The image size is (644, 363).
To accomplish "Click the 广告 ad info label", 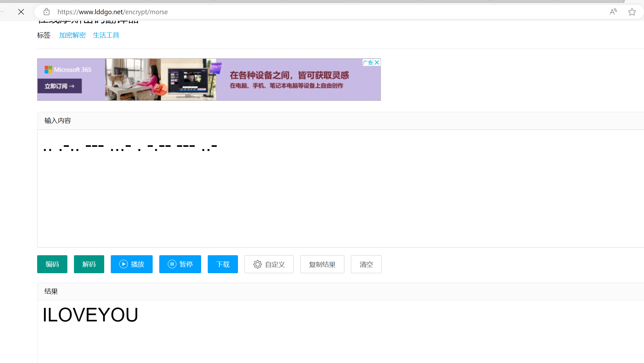I will pos(367,62).
